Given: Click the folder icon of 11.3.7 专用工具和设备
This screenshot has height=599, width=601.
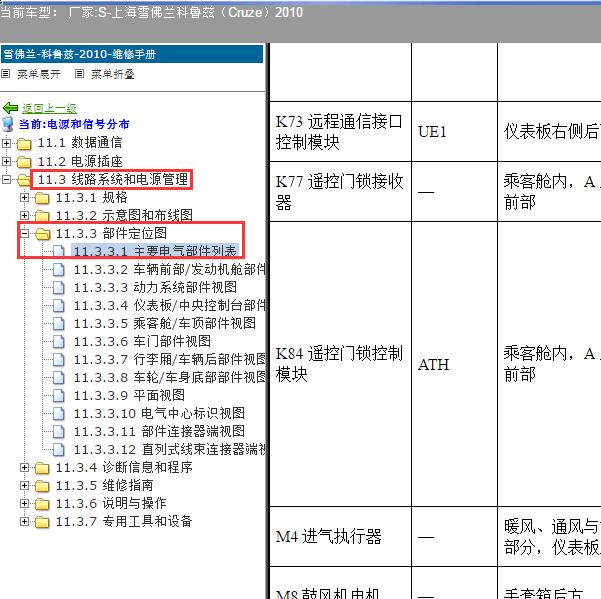Looking at the screenshot, I should pos(42,522).
